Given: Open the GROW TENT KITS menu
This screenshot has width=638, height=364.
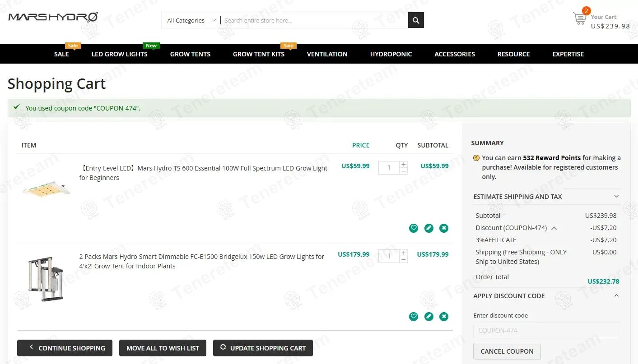Looking at the screenshot, I should [259, 54].
